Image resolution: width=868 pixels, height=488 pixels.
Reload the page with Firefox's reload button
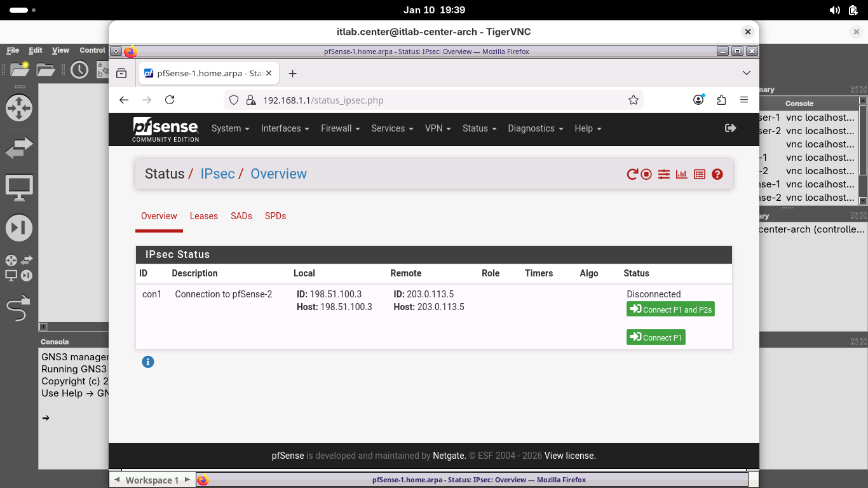tap(170, 100)
